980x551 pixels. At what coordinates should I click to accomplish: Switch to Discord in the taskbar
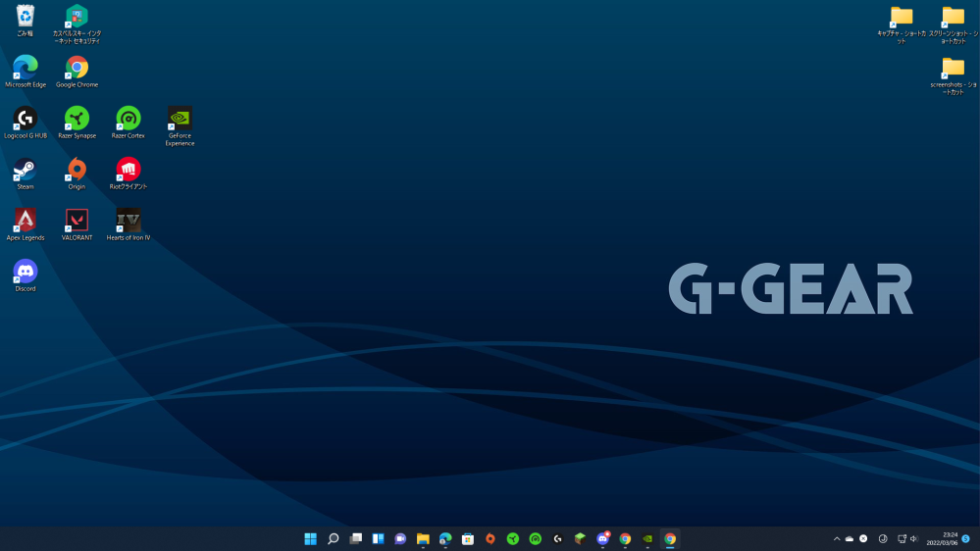click(x=602, y=538)
